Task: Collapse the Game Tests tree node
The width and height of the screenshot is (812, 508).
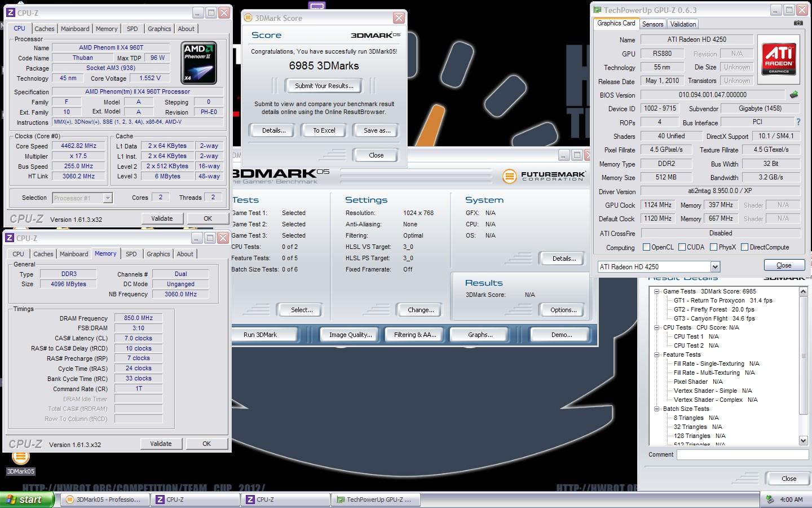Action: pos(657,292)
